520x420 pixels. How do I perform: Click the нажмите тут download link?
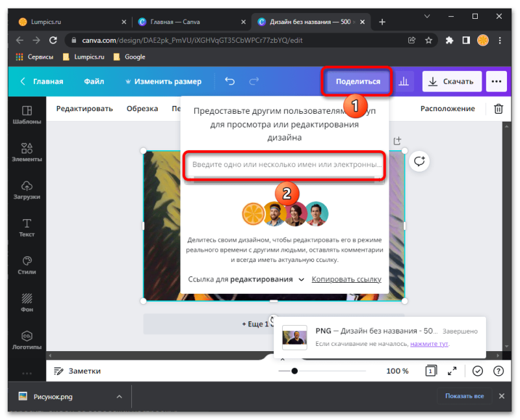[429, 344]
